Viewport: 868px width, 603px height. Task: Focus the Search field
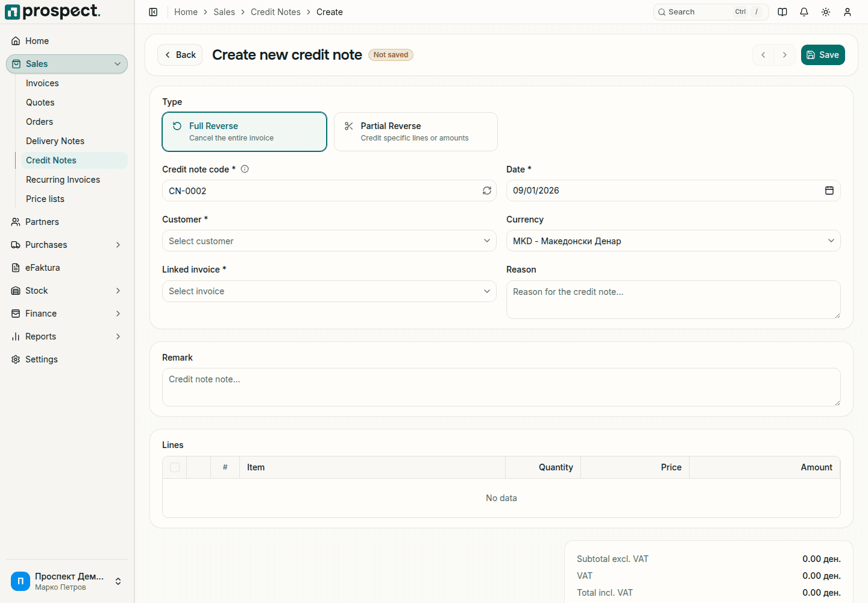(711, 12)
